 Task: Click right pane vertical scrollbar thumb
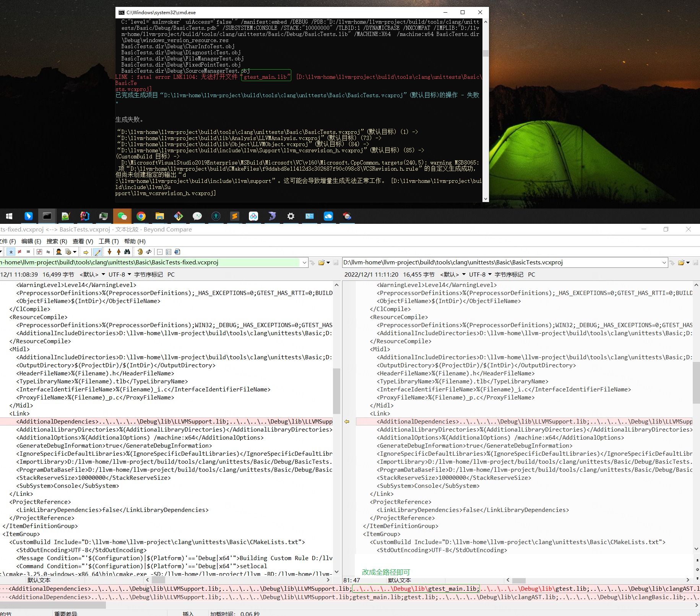[x=696, y=383]
